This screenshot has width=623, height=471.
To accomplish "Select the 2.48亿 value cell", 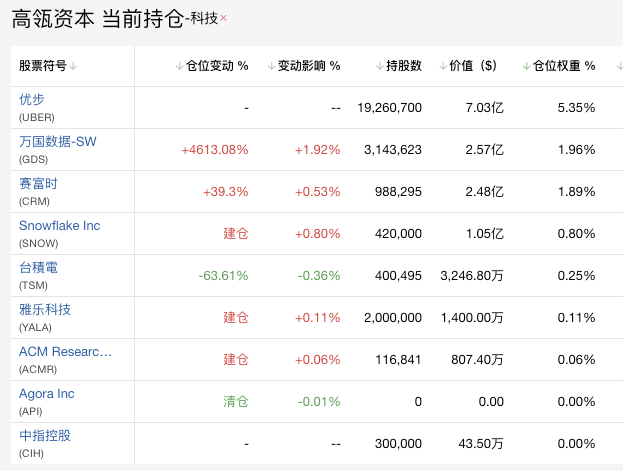I will pyautogui.click(x=484, y=192).
